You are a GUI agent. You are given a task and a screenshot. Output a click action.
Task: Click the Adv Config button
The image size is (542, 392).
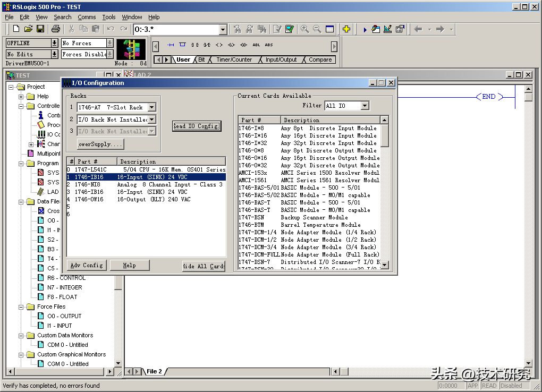87,265
